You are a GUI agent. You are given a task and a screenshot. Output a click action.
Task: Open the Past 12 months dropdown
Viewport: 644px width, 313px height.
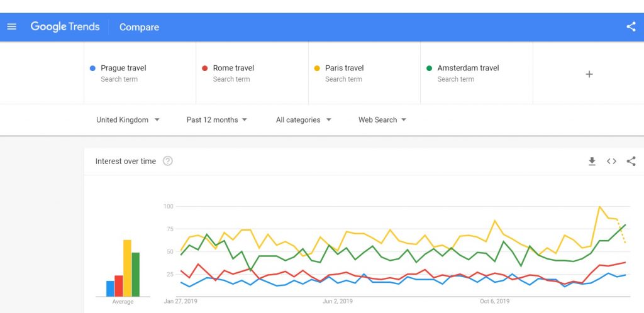pos(217,120)
